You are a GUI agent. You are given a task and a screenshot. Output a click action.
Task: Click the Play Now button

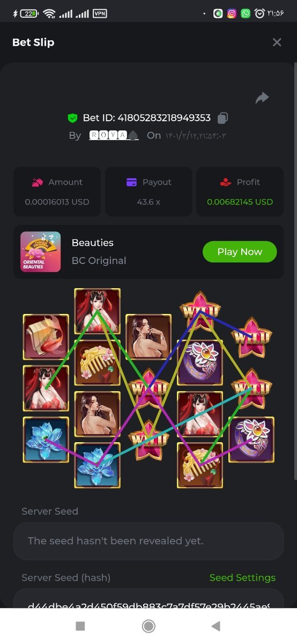point(240,252)
